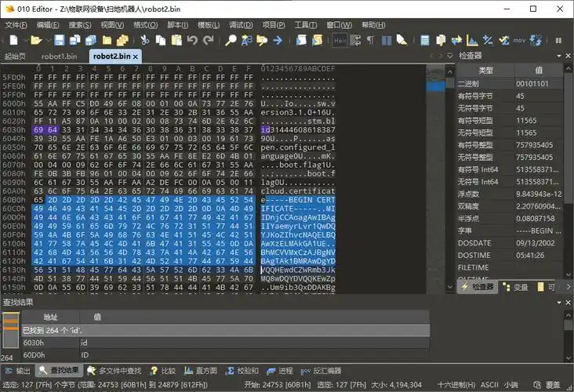Select the 6030h find result row
574x392 pixels.
33,343
